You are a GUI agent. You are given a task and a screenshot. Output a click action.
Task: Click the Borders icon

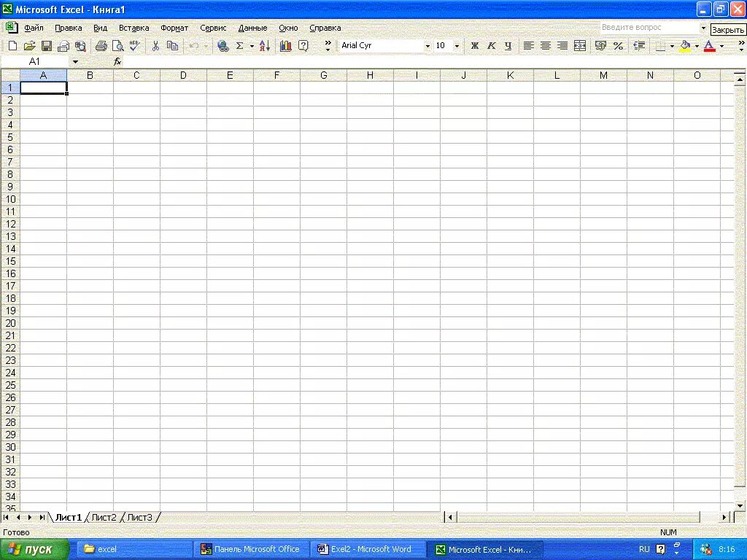661,46
